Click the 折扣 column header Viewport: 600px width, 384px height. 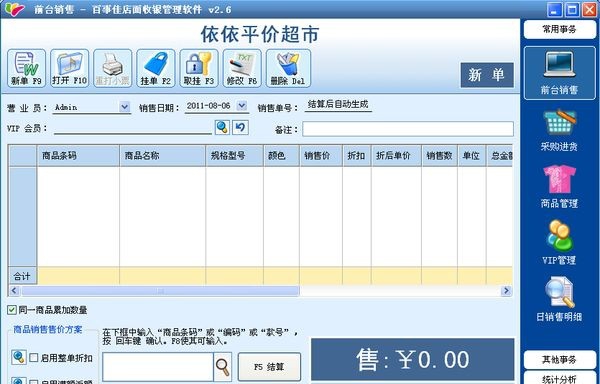[357, 156]
